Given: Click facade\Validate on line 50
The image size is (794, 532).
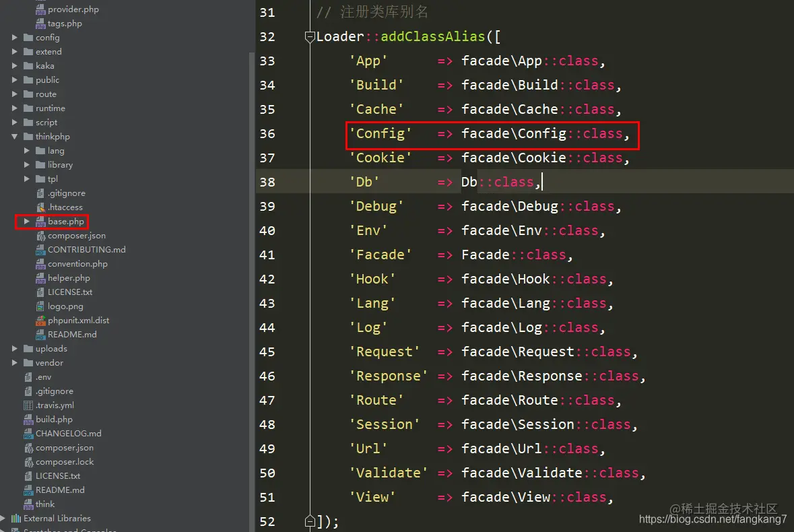Looking at the screenshot, I should [521, 473].
